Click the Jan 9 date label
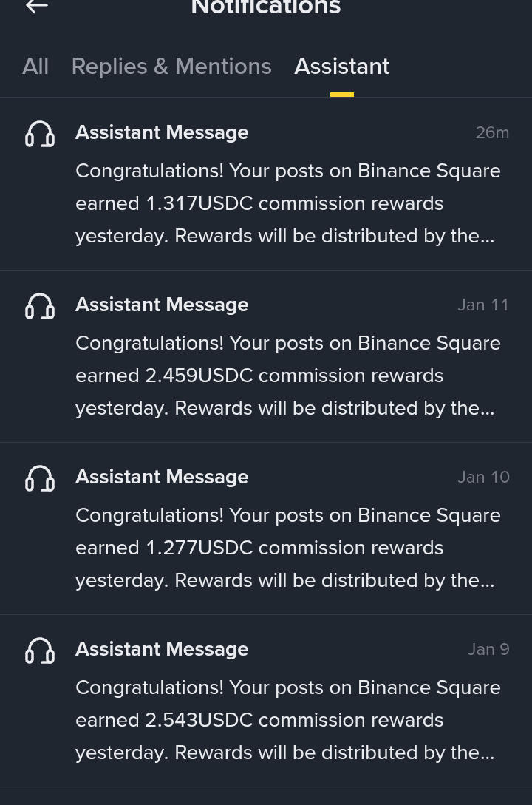The height and width of the screenshot is (805, 532). click(488, 649)
